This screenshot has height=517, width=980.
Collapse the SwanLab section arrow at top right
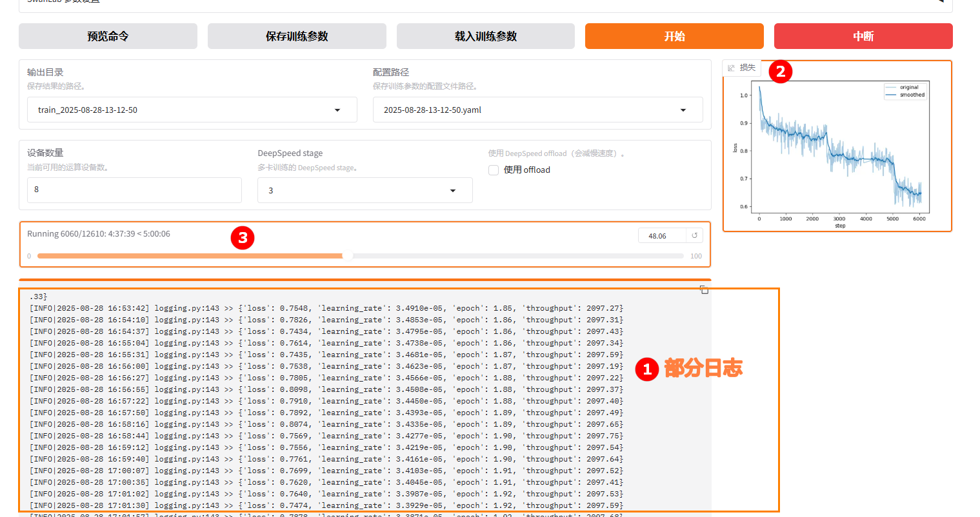[941, 2]
